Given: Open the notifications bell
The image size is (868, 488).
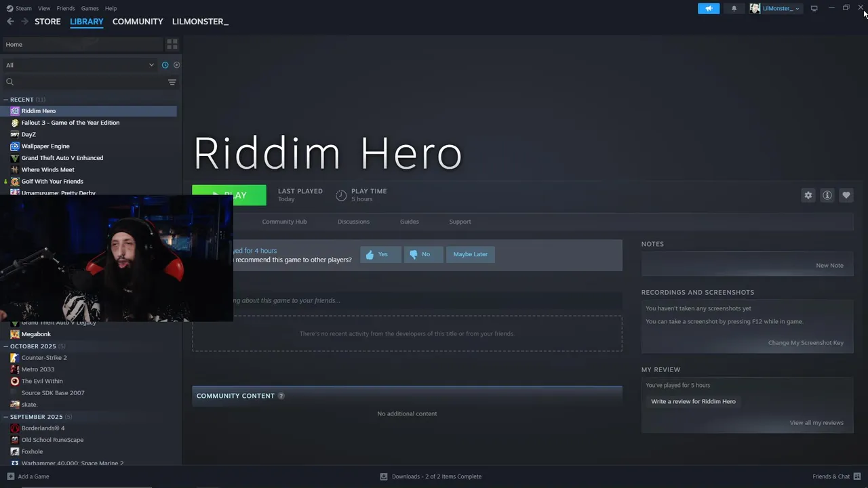Looking at the screenshot, I should click(734, 8).
